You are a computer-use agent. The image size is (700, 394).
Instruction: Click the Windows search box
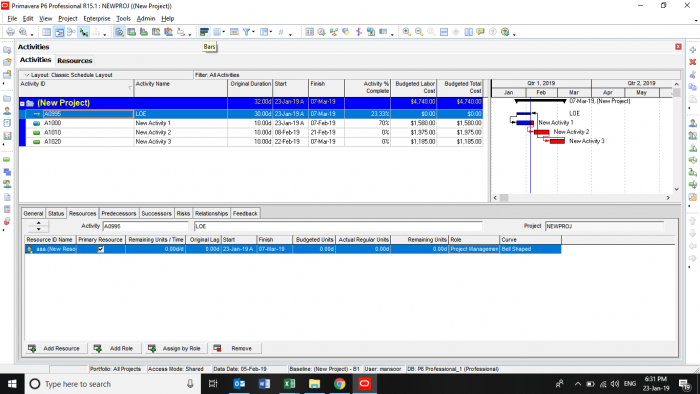[x=112, y=384]
